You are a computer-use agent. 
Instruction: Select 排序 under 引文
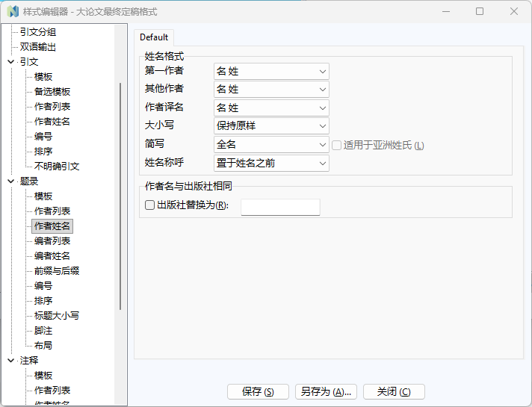(x=43, y=152)
